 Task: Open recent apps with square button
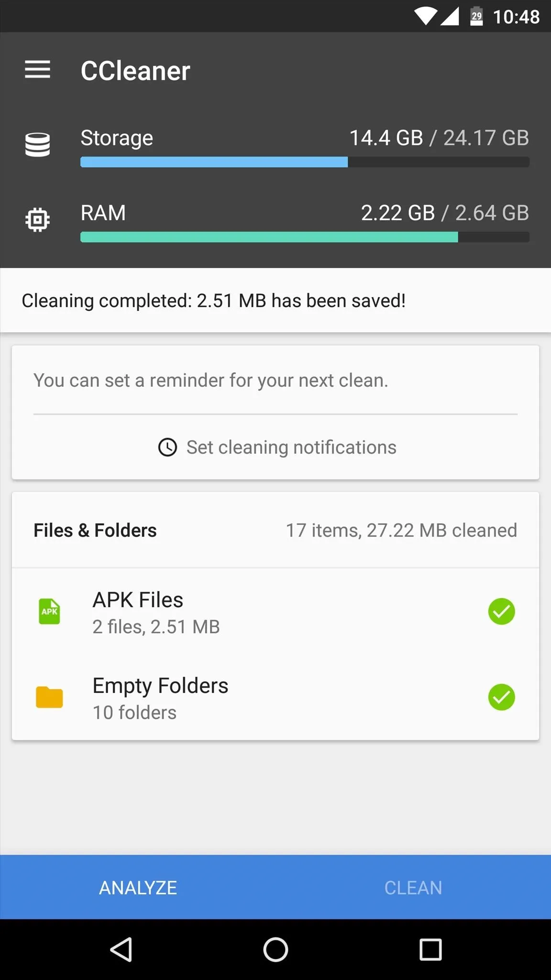(x=430, y=949)
